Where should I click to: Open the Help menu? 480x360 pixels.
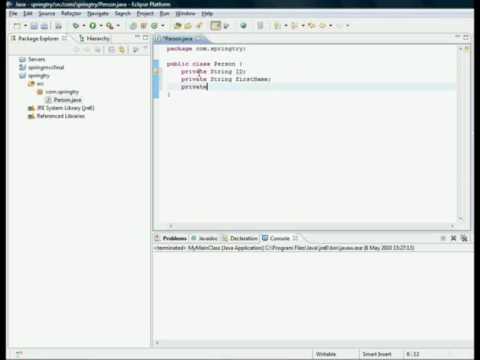(207, 14)
